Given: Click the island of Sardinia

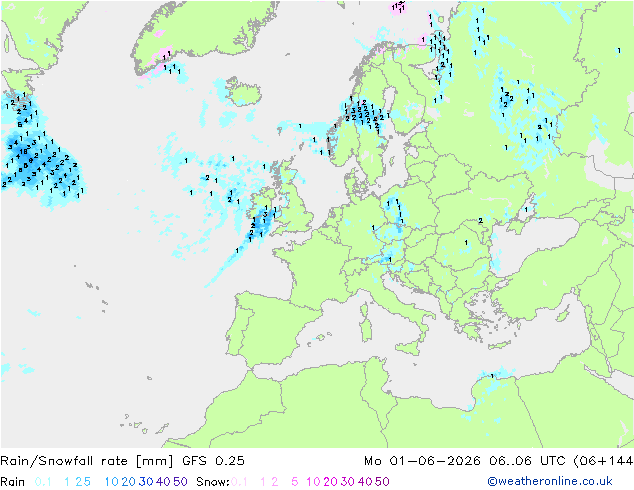Looking at the screenshot, I should pos(366,328).
